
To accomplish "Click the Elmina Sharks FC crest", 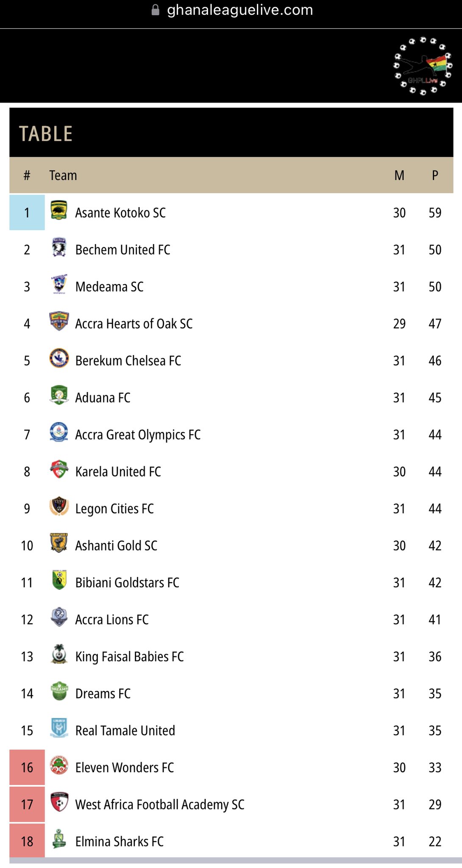I will 59,839.
